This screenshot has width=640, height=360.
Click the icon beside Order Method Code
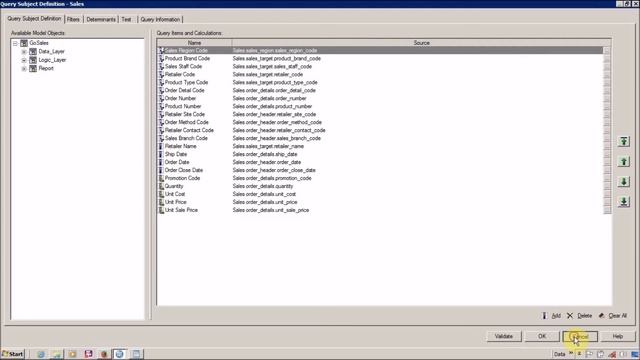(x=161, y=122)
